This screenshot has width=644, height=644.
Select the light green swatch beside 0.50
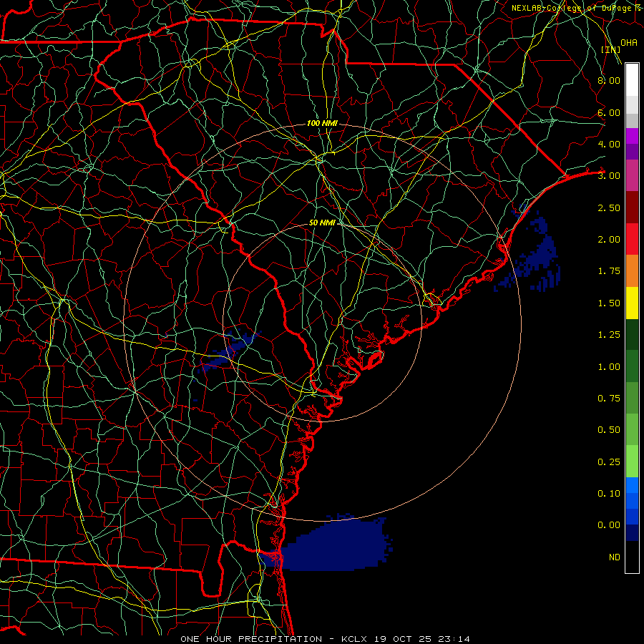(632, 429)
